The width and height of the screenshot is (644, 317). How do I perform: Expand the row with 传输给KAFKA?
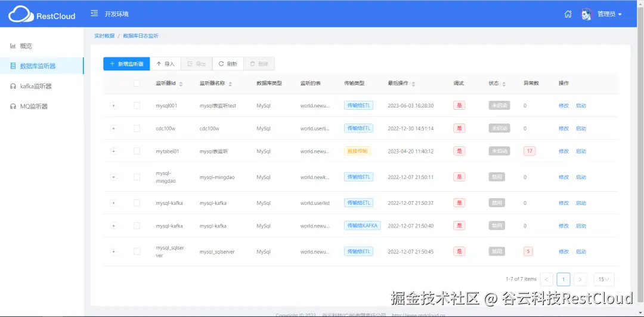[114, 226]
